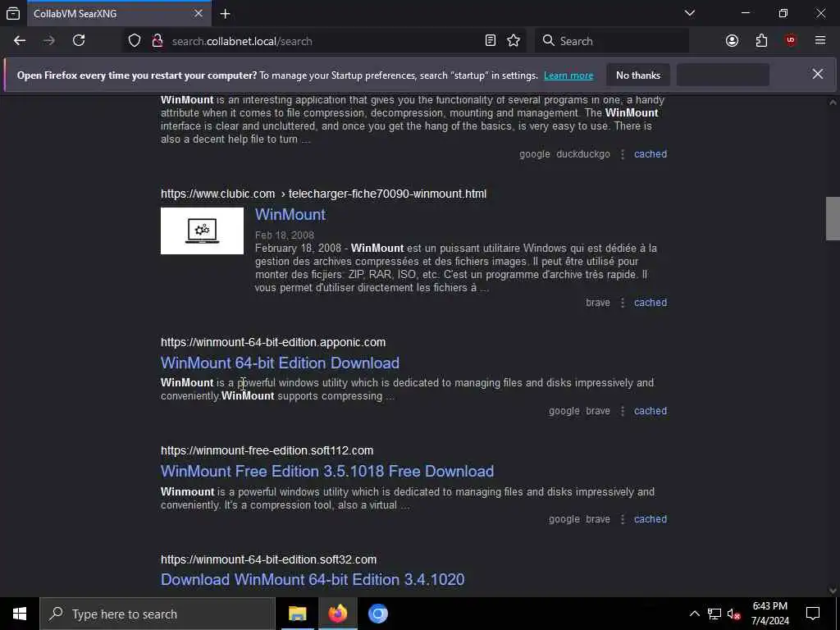Viewport: 840px width, 630px height.
Task: Go forward with the forward arrow
Action: 49,41
